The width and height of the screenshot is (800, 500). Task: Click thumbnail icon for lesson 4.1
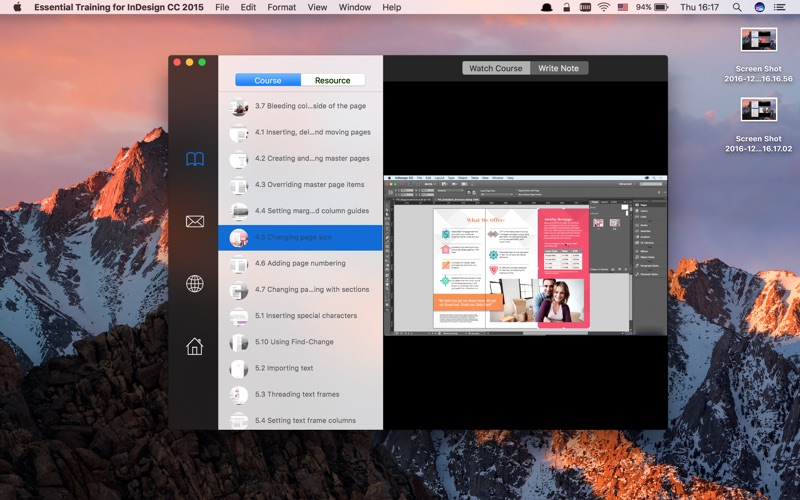pos(239,133)
